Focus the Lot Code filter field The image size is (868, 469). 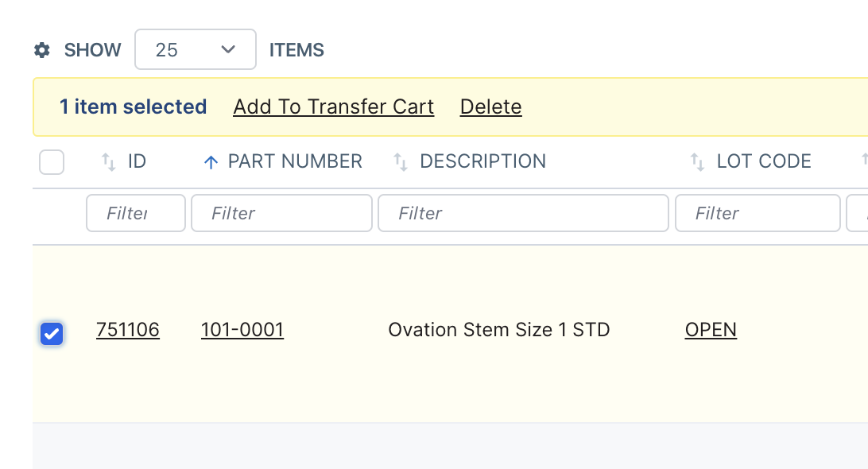pyautogui.click(x=758, y=213)
